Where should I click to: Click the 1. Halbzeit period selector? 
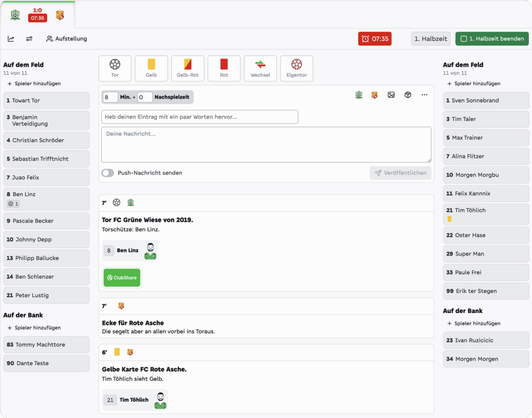[431, 39]
